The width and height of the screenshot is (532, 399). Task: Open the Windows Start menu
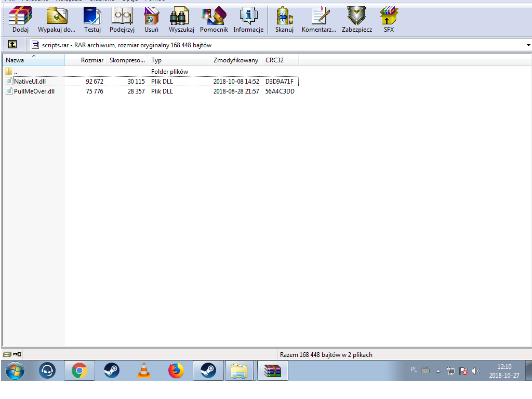pyautogui.click(x=15, y=370)
